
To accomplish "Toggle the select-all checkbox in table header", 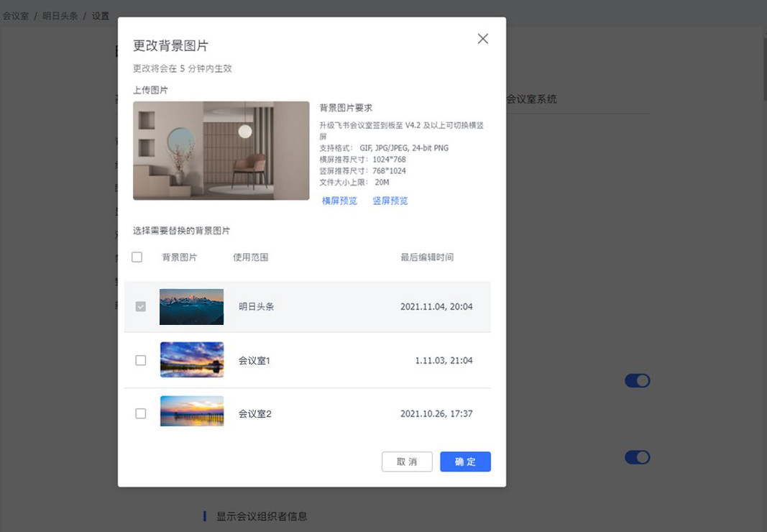I will 137,257.
